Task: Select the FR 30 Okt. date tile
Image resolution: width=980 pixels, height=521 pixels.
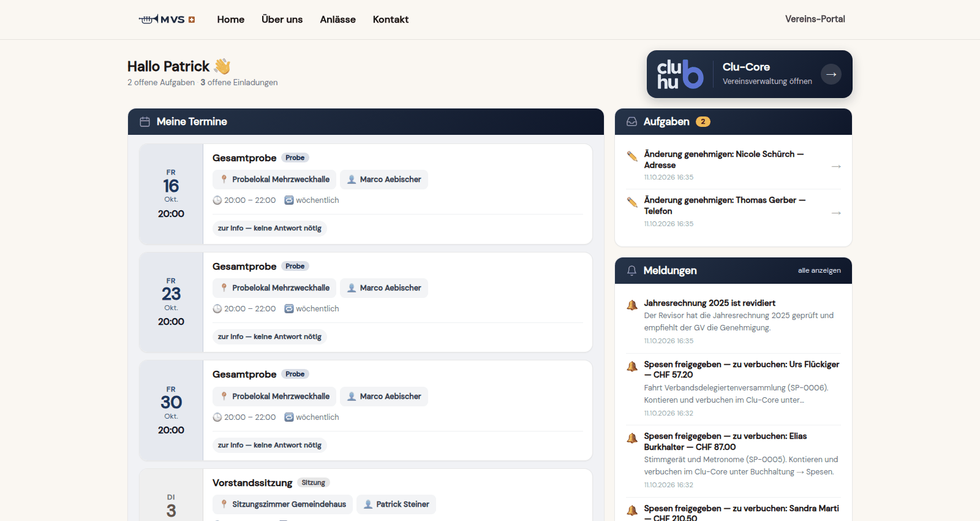Action: click(171, 411)
